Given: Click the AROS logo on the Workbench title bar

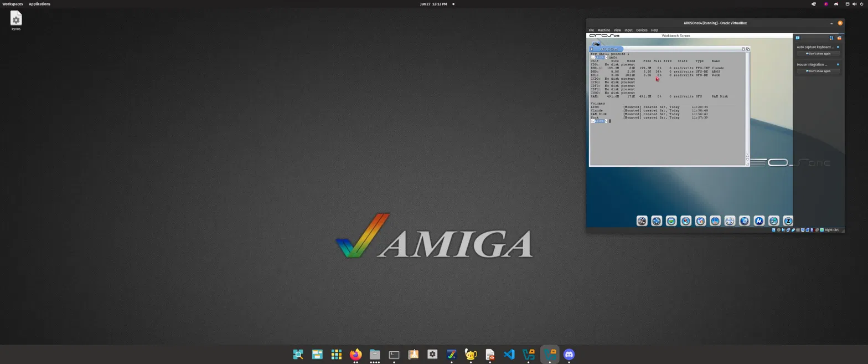Looking at the screenshot, I should coord(604,35).
